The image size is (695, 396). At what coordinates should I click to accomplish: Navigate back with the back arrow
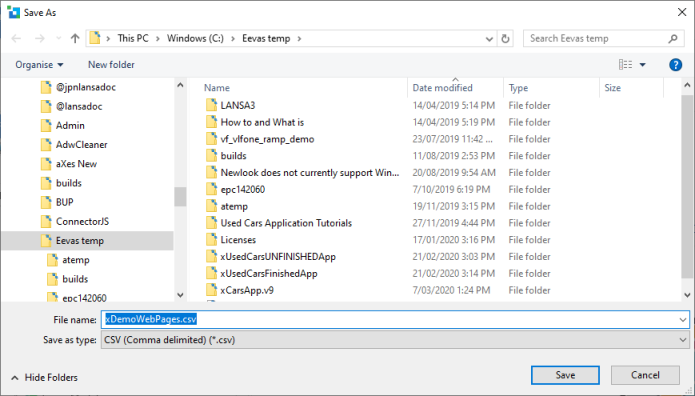click(x=16, y=39)
